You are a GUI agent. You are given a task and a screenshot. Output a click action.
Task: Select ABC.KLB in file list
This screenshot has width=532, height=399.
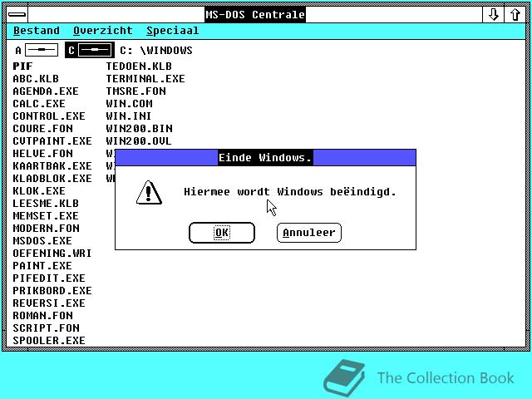pos(36,79)
